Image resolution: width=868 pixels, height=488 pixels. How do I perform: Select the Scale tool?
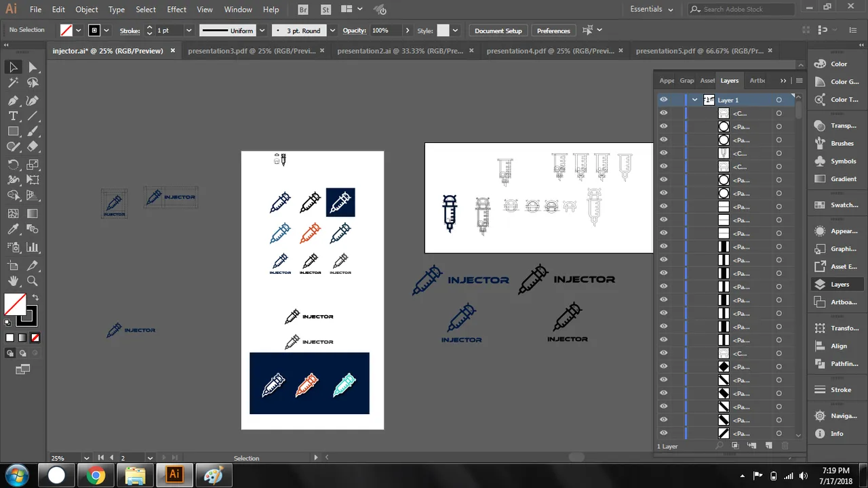tap(33, 165)
